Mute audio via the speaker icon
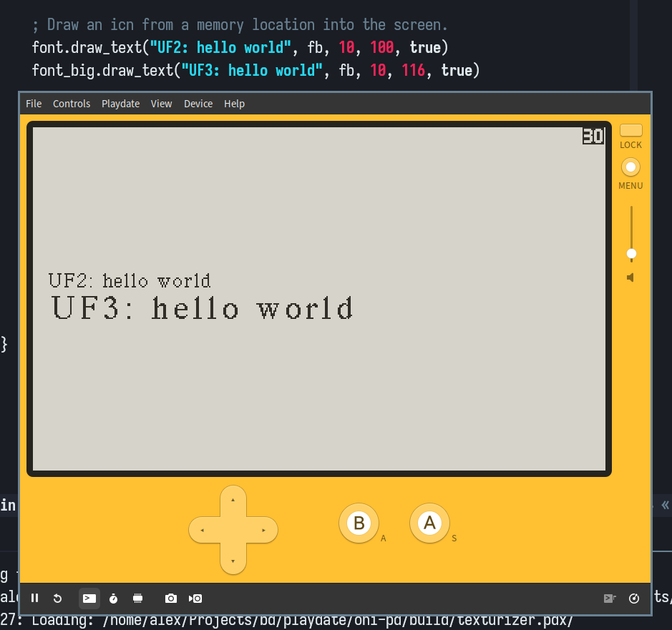This screenshot has width=672, height=630. [630, 277]
